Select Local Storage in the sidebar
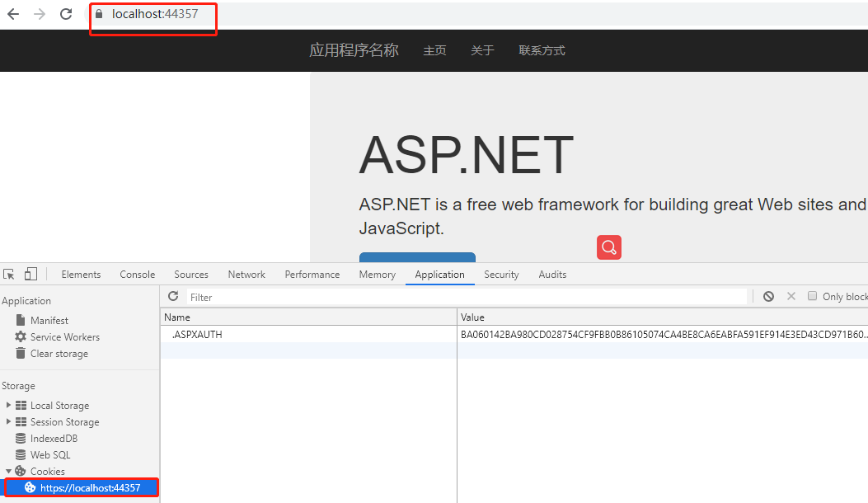Image resolution: width=868 pixels, height=503 pixels. click(59, 406)
